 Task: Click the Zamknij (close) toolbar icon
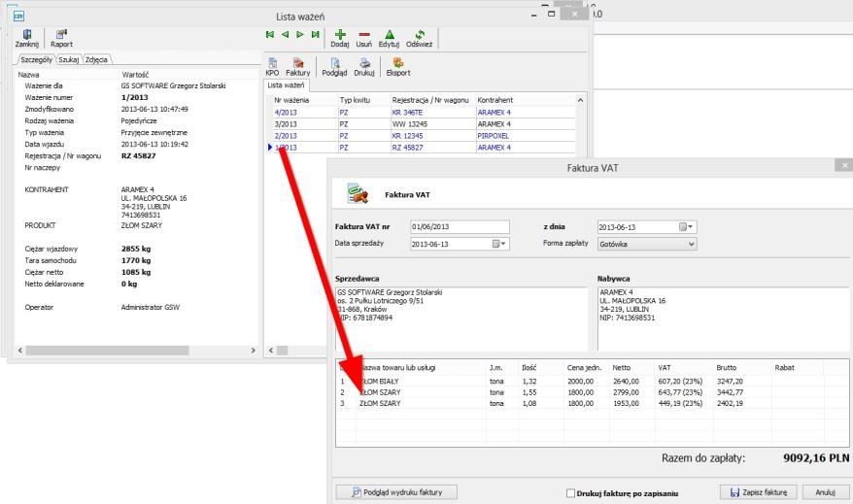tap(26, 34)
